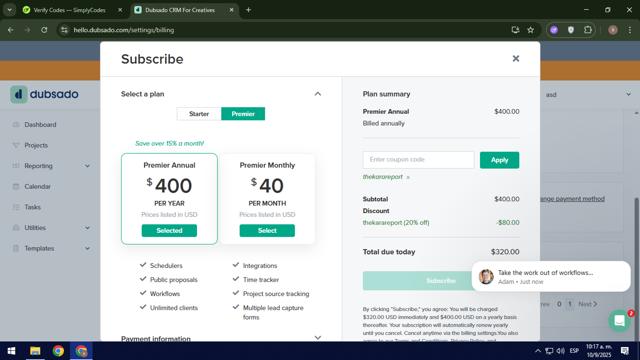Open the Dashboard sidebar item

click(40, 124)
